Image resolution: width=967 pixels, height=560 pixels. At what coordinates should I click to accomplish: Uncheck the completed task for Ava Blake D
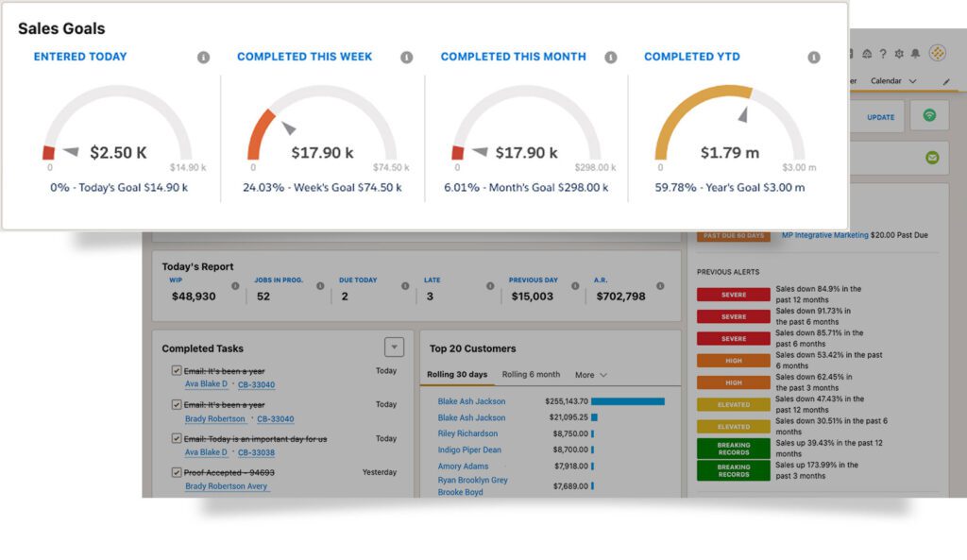point(176,370)
